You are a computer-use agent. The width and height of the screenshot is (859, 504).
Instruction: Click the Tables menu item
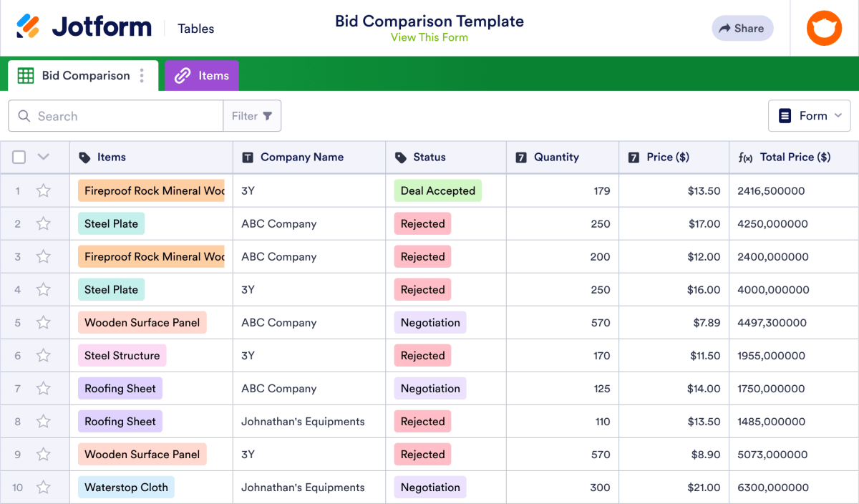[195, 29]
